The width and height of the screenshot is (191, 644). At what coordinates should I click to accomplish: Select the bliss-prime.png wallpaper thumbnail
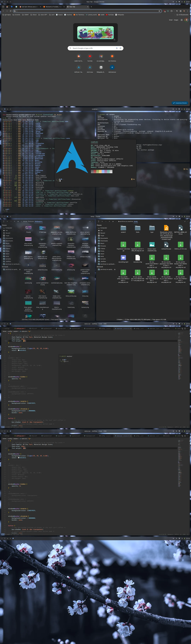click(x=71, y=292)
